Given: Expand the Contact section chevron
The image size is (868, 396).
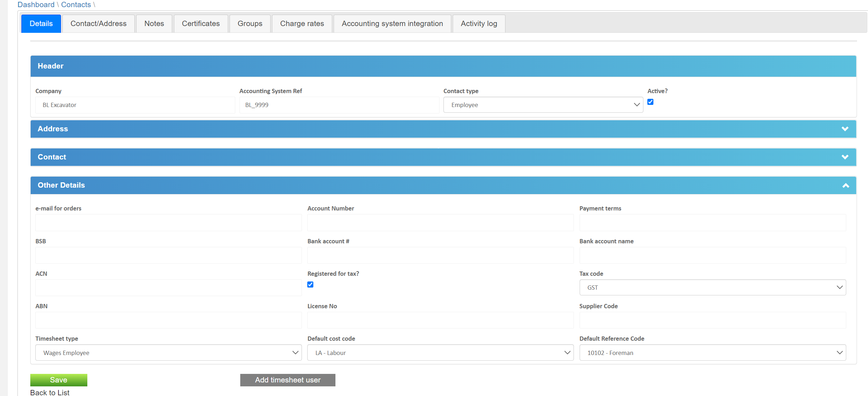Looking at the screenshot, I should [844, 157].
